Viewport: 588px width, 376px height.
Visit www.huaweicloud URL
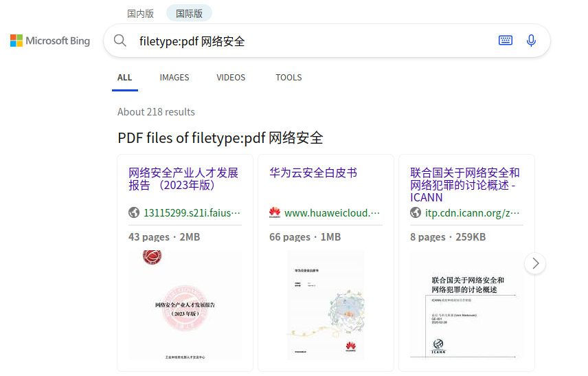tap(332, 213)
